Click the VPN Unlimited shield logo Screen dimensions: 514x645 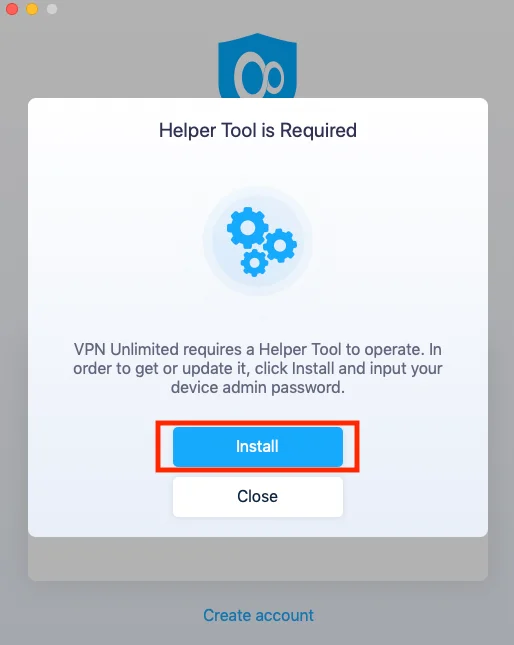[257, 66]
